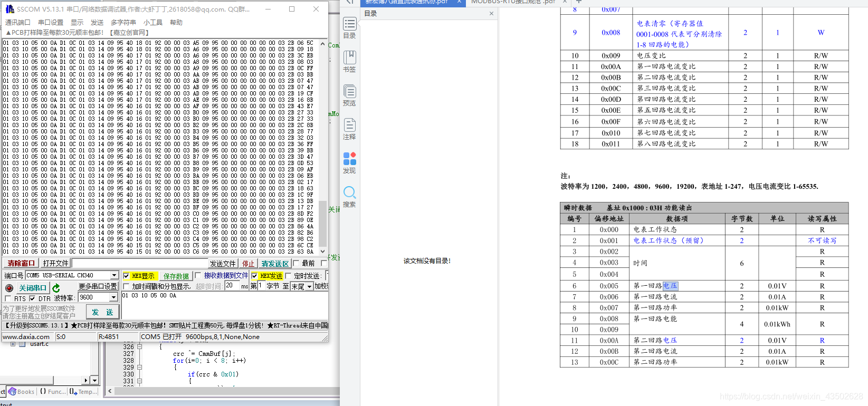The height and width of the screenshot is (406, 868).
Task: Click the 第 byte number input field
Action: pos(261,286)
